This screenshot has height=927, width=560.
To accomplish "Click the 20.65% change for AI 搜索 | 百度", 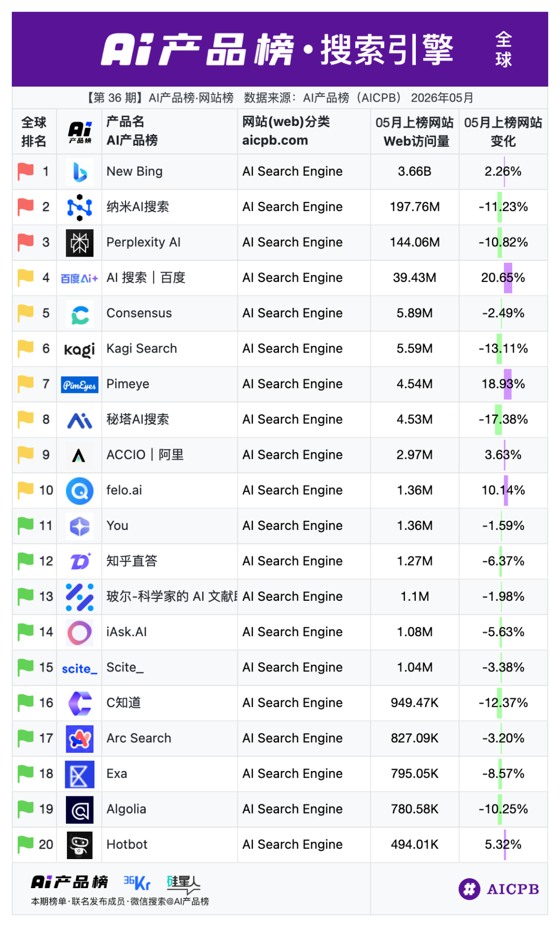I will coord(503,278).
